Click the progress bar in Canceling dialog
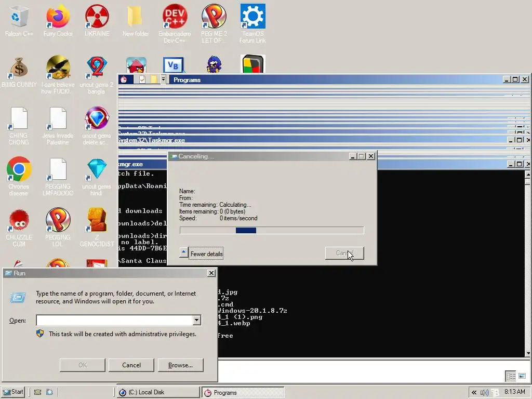Viewport: 532px width, 399px height. [272, 230]
